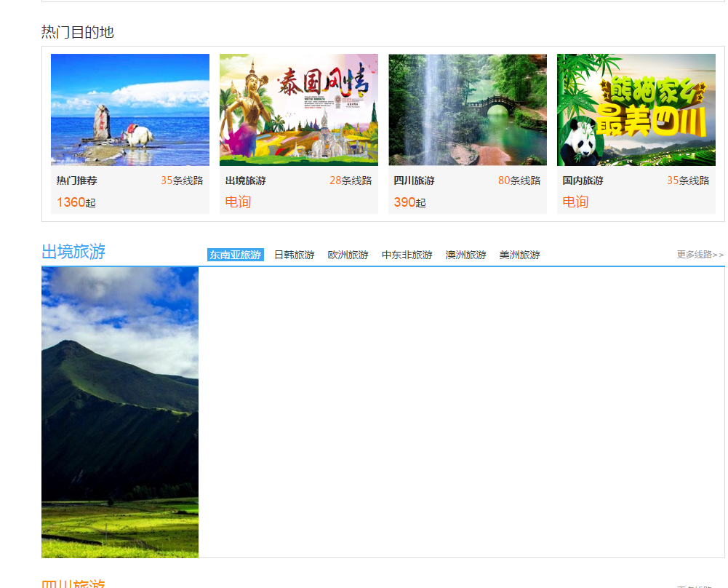The image size is (728, 588).
Task: Select the 澳洲旅游 tab
Action: 466,255
